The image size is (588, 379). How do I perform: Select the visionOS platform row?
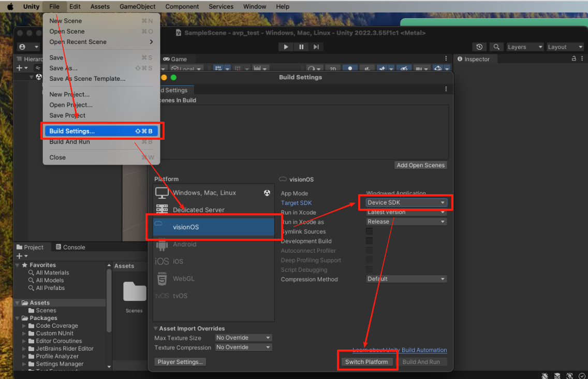click(214, 227)
